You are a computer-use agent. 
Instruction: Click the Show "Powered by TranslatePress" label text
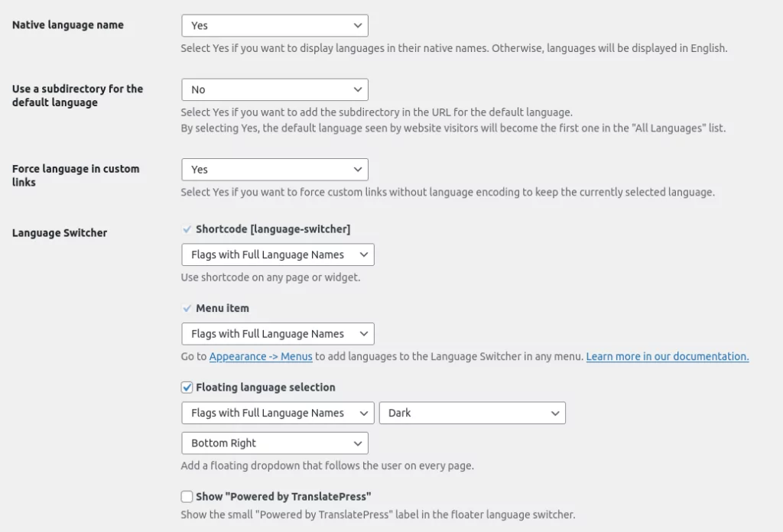(283, 497)
